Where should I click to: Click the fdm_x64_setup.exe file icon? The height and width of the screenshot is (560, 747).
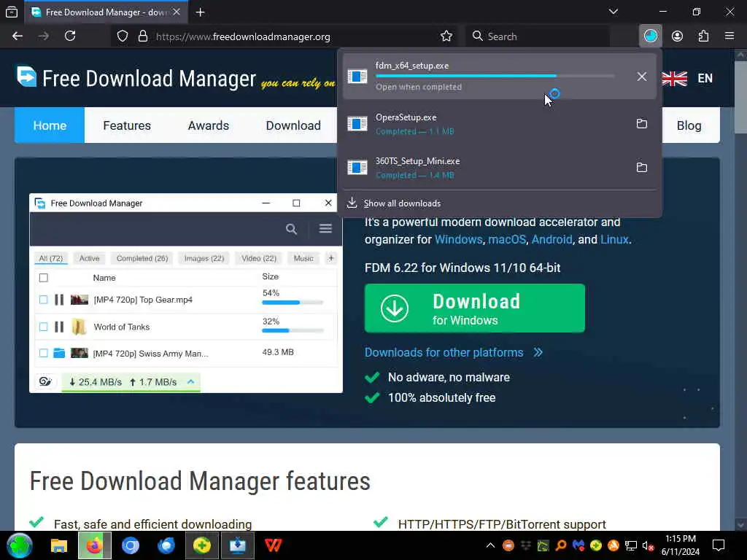click(x=357, y=76)
